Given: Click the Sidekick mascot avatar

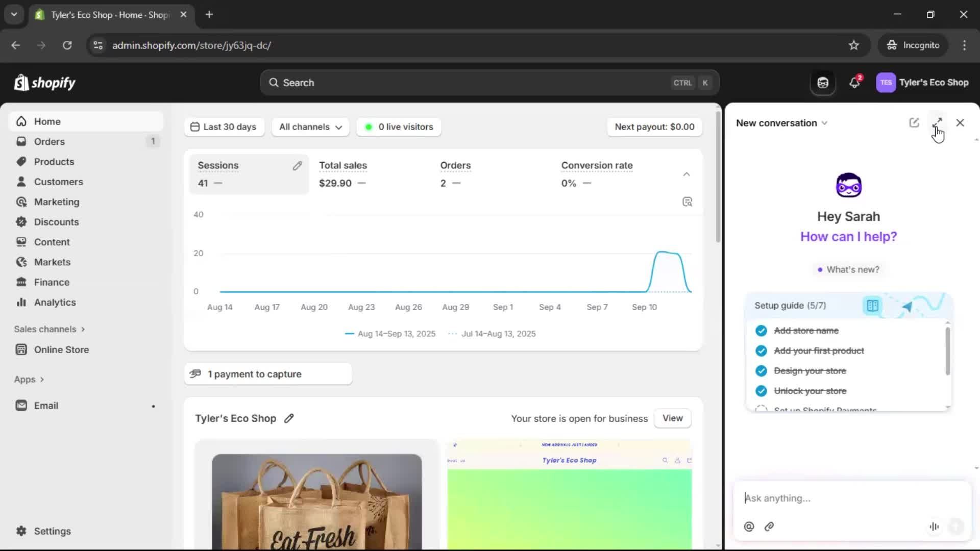Looking at the screenshot, I should tap(848, 185).
